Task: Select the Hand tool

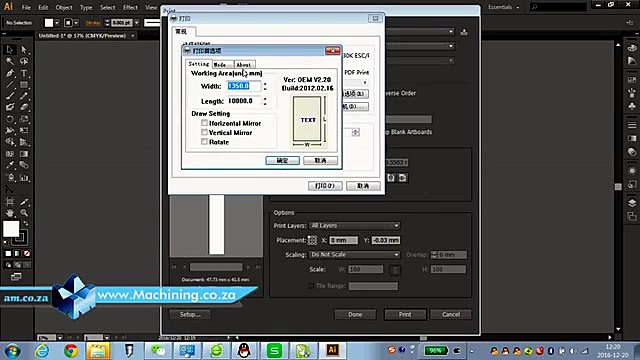Action: (9, 213)
